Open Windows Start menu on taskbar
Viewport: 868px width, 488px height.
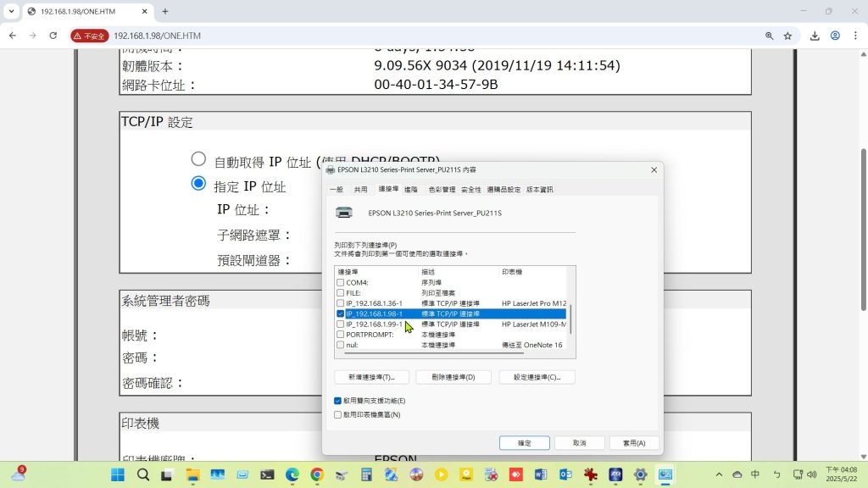(x=117, y=474)
